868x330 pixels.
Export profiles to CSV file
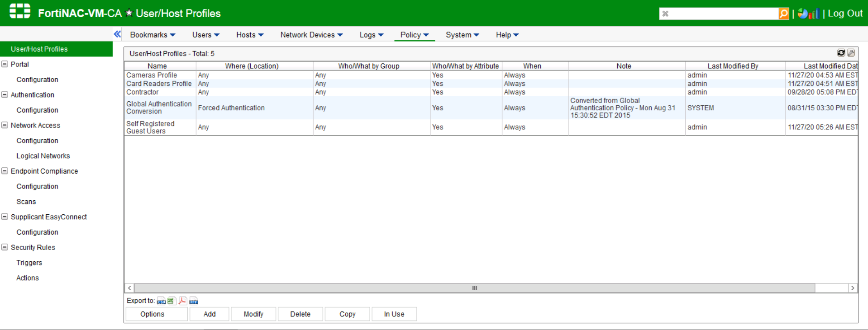pos(161,301)
